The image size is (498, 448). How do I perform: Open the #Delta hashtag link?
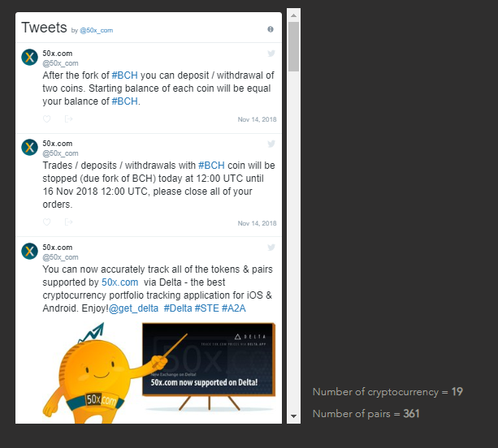tap(178, 308)
